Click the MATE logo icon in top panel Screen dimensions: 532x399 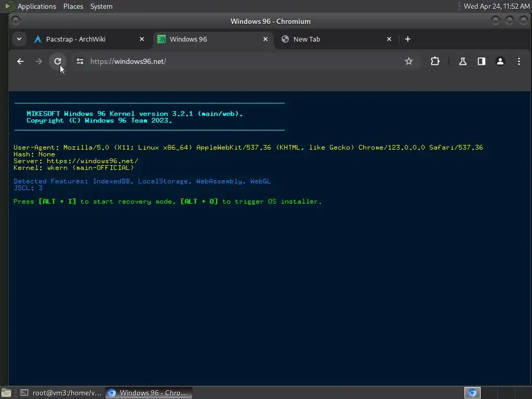coord(9,6)
